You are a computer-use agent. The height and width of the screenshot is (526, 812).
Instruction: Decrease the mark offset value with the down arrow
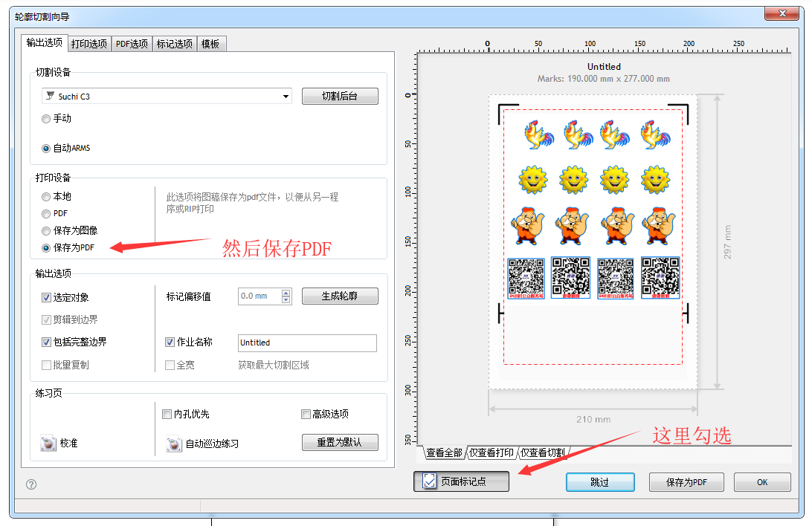click(286, 299)
